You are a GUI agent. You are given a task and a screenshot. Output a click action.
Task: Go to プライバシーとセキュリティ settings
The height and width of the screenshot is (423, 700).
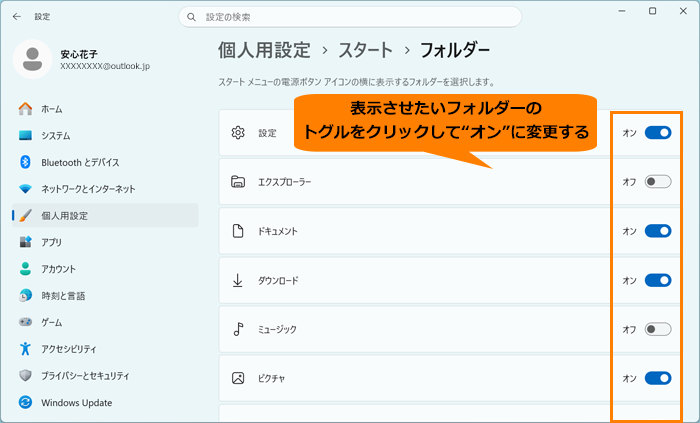105,375
